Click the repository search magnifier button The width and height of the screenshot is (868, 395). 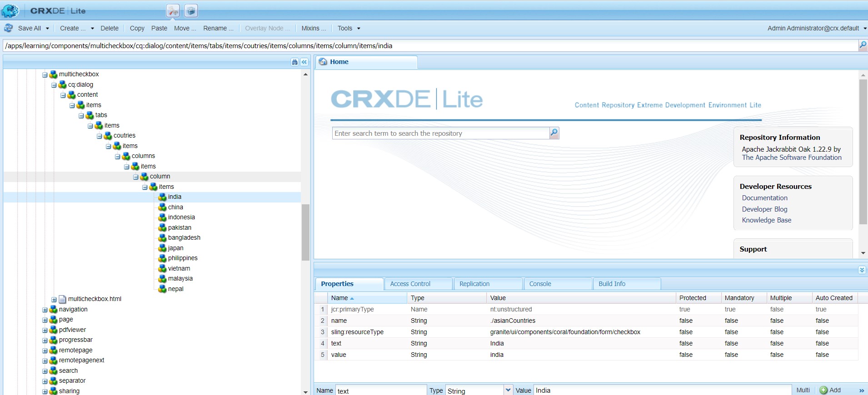tap(554, 133)
